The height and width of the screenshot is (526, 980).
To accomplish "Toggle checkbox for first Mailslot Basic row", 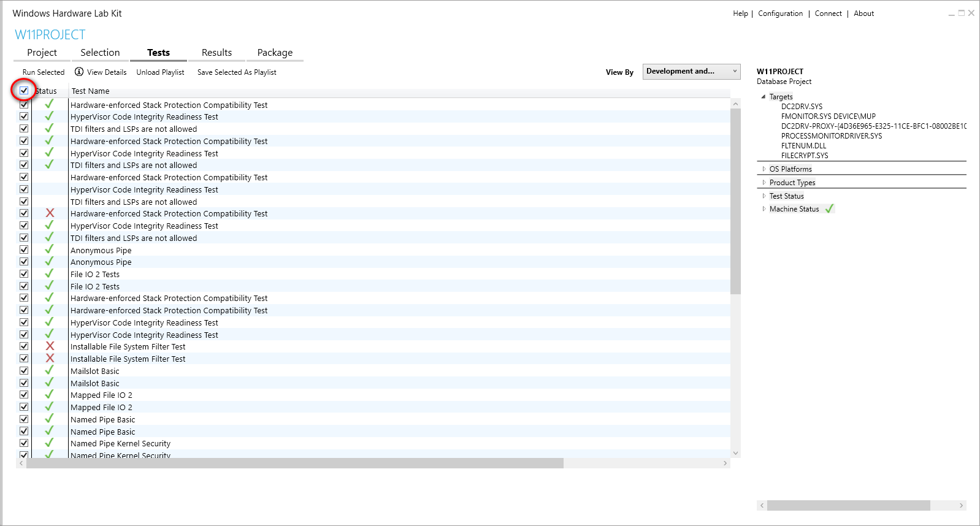I will [24, 370].
